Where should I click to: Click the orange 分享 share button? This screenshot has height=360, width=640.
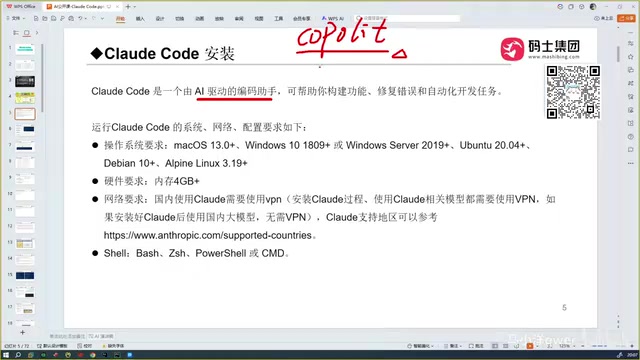click(627, 18)
